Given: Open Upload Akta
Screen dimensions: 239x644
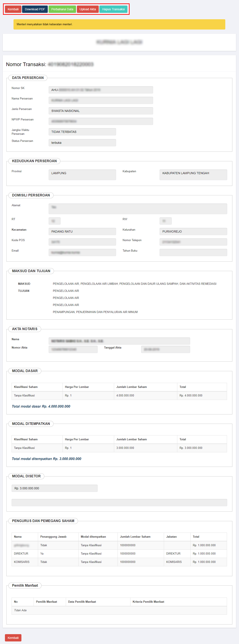Looking at the screenshot, I should [88, 9].
